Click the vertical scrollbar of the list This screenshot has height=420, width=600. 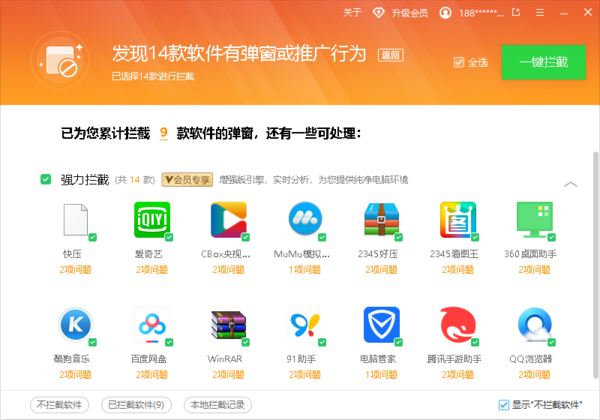coord(595,265)
